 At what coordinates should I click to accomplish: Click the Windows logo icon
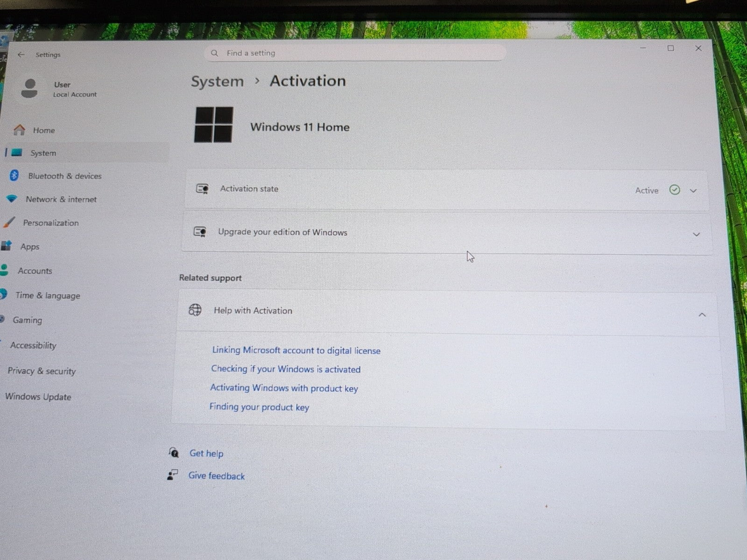click(213, 125)
